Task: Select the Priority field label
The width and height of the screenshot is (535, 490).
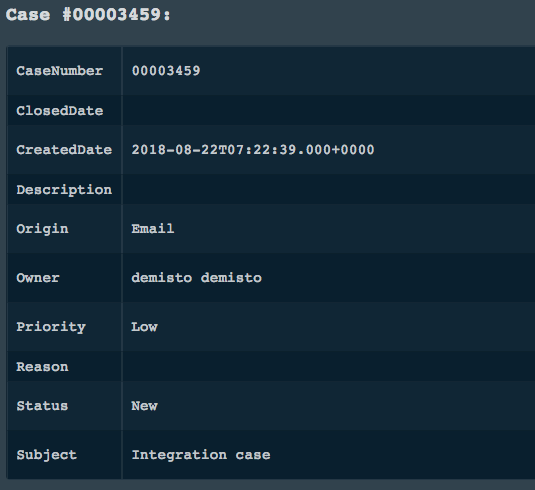Action: pyautogui.click(x=51, y=327)
